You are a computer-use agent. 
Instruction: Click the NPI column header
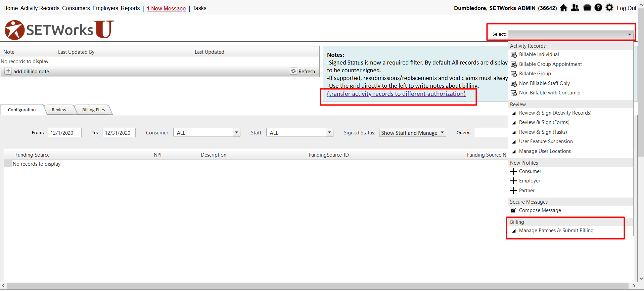point(157,155)
